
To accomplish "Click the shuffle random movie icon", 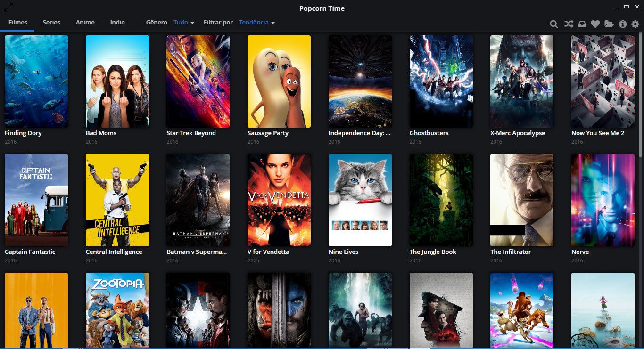I will click(x=569, y=24).
